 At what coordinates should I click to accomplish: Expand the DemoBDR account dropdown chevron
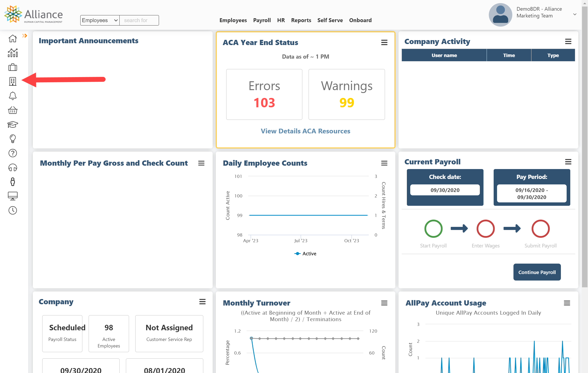coord(575,14)
